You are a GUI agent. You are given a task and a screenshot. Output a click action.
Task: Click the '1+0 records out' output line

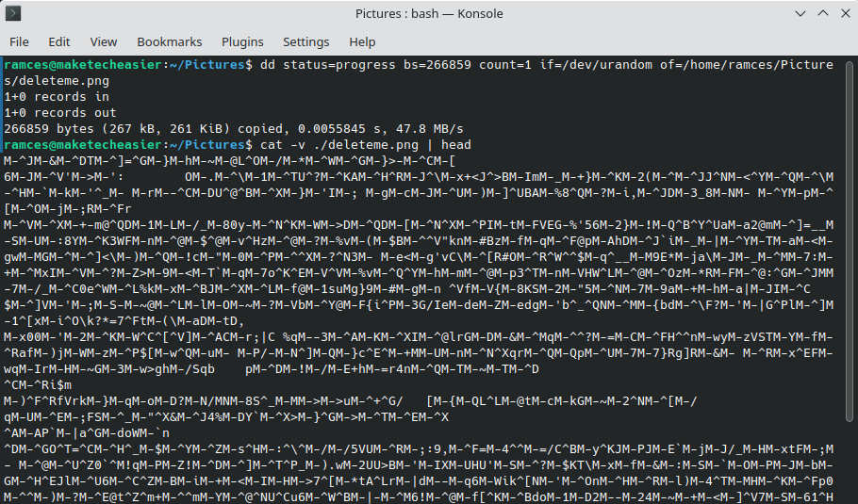point(60,113)
